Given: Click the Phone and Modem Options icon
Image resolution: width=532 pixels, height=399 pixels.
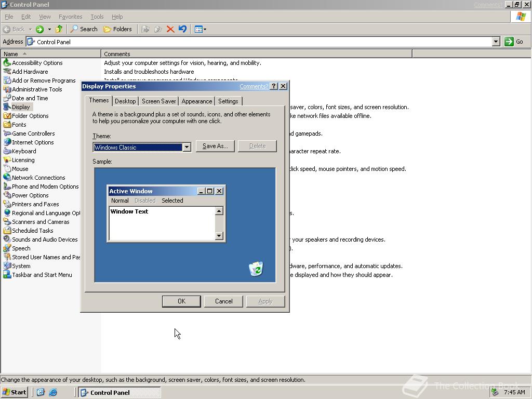Looking at the screenshot, I should point(7,186).
